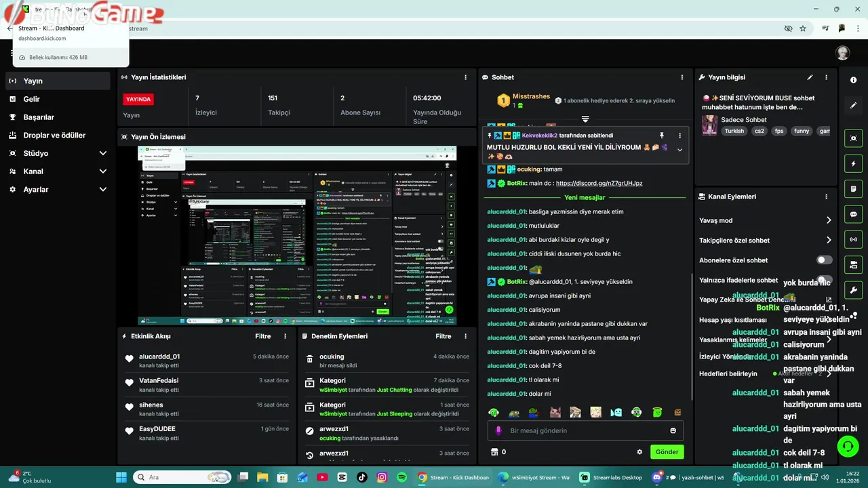Expand the Kanal sidebar section
Screen dimensions: 868x488
(58, 171)
